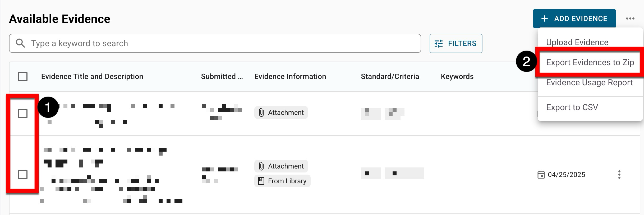Sort by Evidence Title and Description column
This screenshot has width=644, height=215.
(92, 77)
